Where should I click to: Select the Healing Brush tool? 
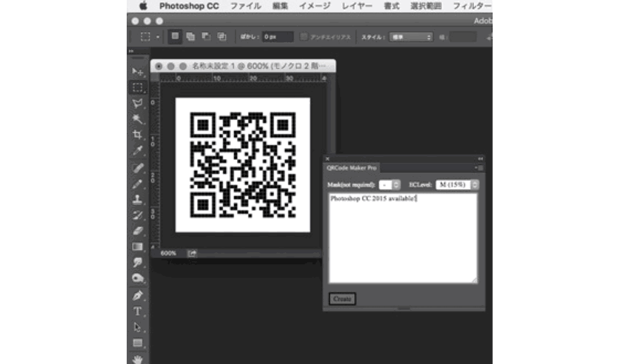(x=138, y=168)
